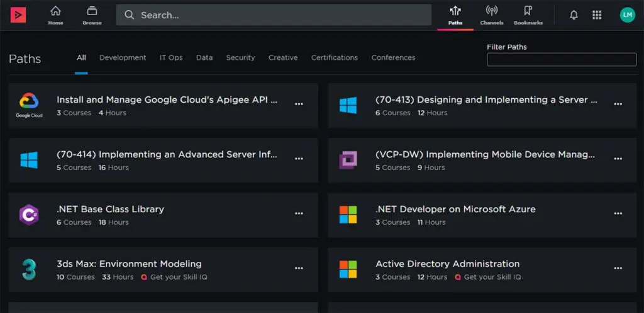Open (70-413) Designing and Implementing a Server path
Image resolution: width=644 pixels, height=313 pixels.
486,100
